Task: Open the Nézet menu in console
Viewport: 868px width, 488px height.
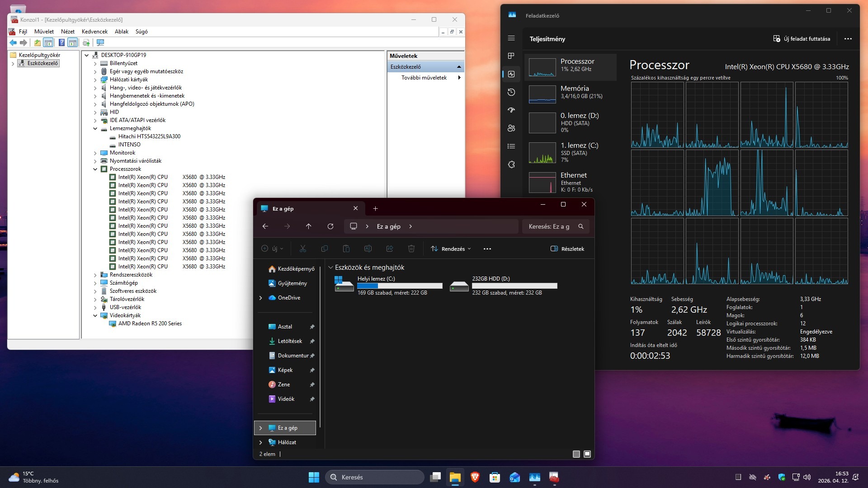Action: 68,32
